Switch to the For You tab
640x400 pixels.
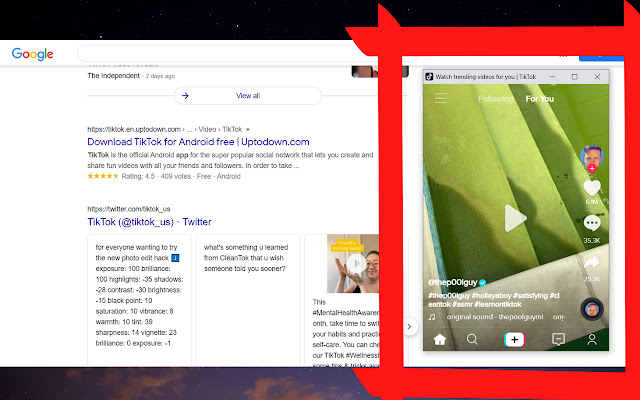click(x=540, y=99)
